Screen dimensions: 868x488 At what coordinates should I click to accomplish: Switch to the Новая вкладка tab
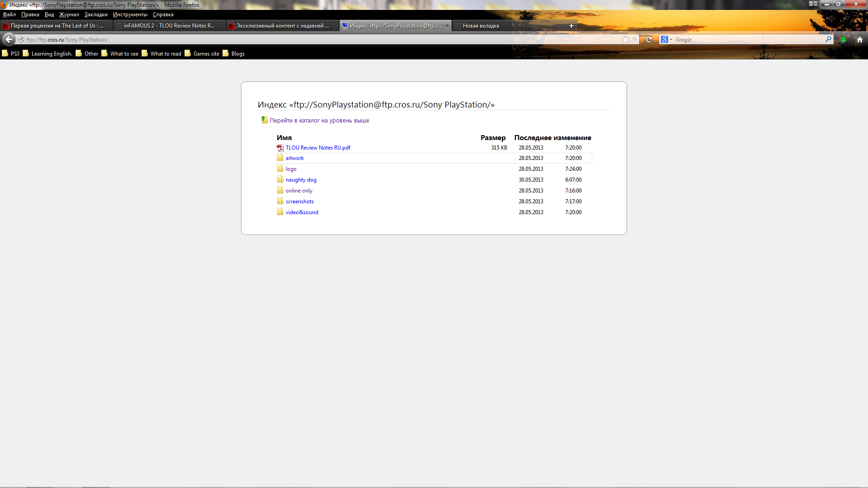[508, 26]
